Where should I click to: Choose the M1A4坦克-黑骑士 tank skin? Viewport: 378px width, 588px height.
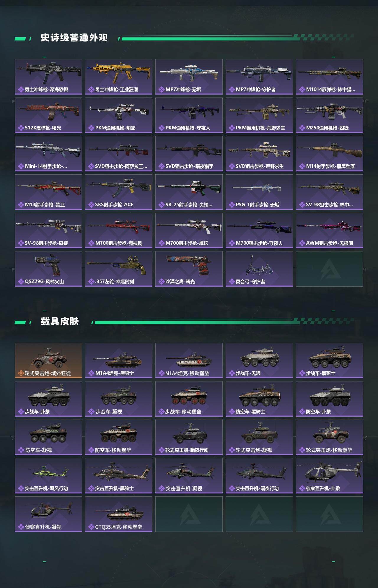119,360
